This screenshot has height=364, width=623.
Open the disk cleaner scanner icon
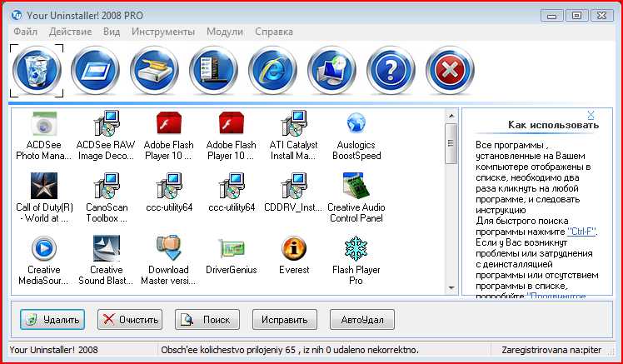[x=155, y=70]
